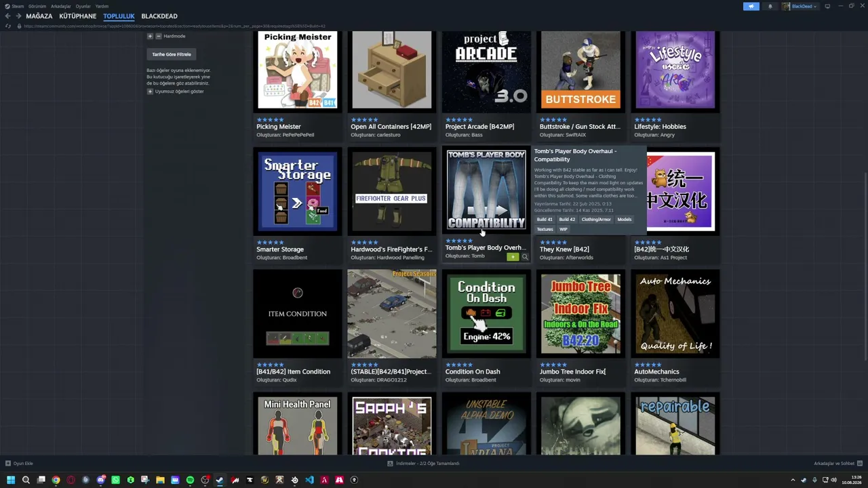Viewport: 868px width, 488px height.
Task: Open the Jumbo Tree Indoor Fix thumbnail
Action: tap(580, 314)
